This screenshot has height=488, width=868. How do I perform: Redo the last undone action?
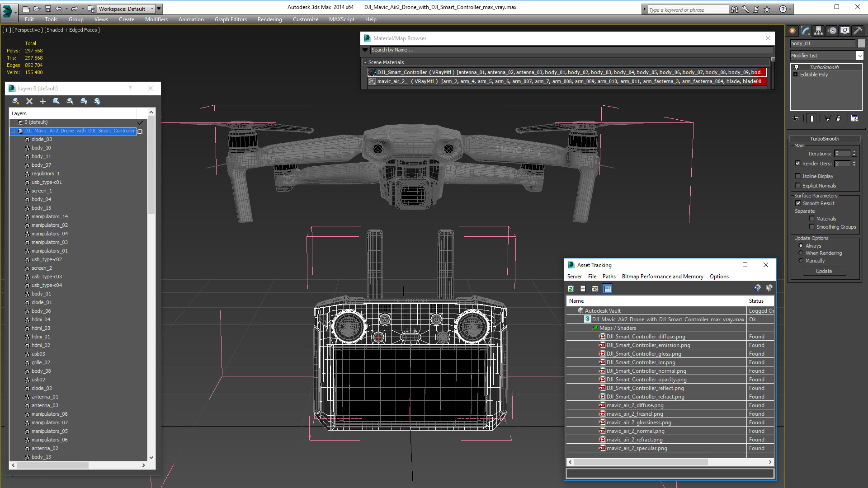(x=75, y=9)
